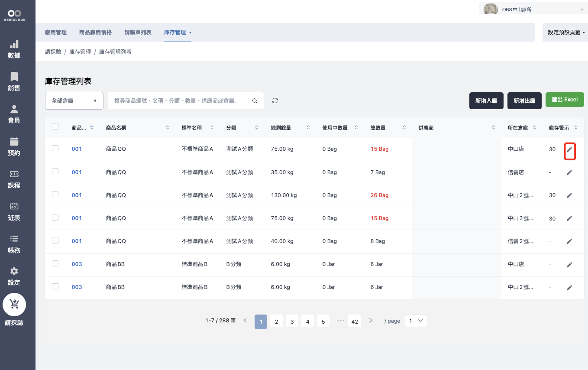Open the 銷售 sales sidebar icon

[x=14, y=77]
